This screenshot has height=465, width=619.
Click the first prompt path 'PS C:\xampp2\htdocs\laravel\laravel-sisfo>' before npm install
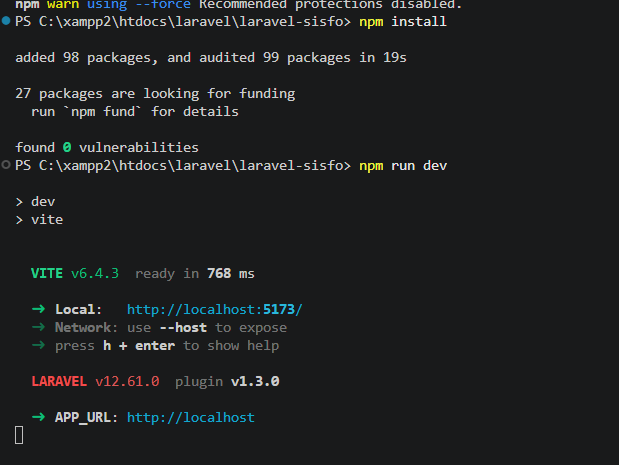[x=183, y=22]
